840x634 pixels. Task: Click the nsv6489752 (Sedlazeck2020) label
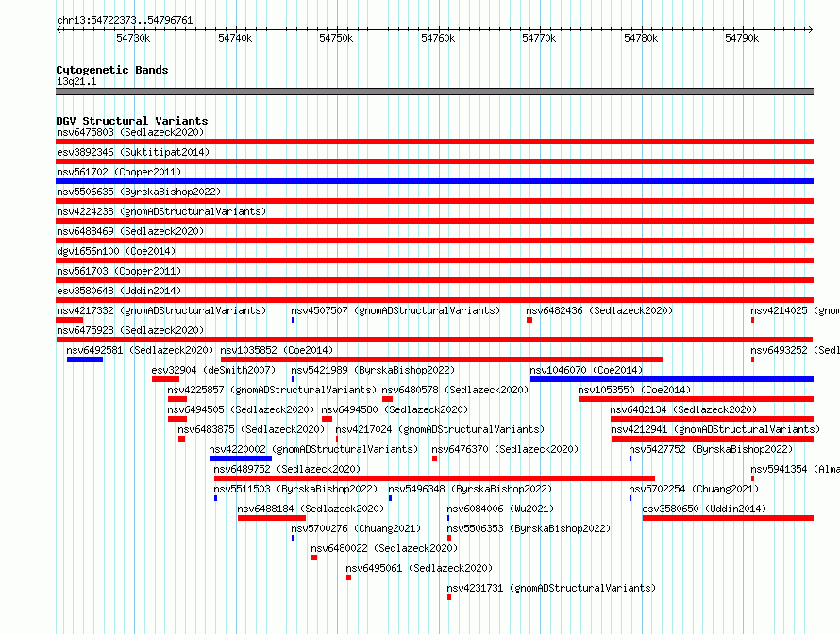pyautogui.click(x=287, y=469)
